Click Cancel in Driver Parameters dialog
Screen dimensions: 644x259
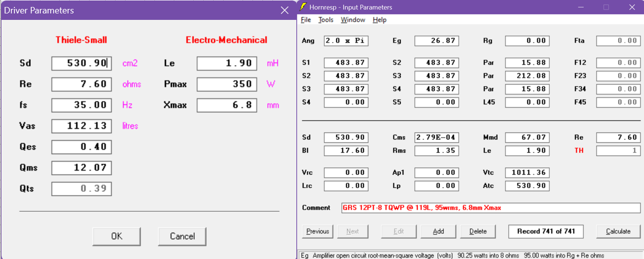(x=182, y=237)
